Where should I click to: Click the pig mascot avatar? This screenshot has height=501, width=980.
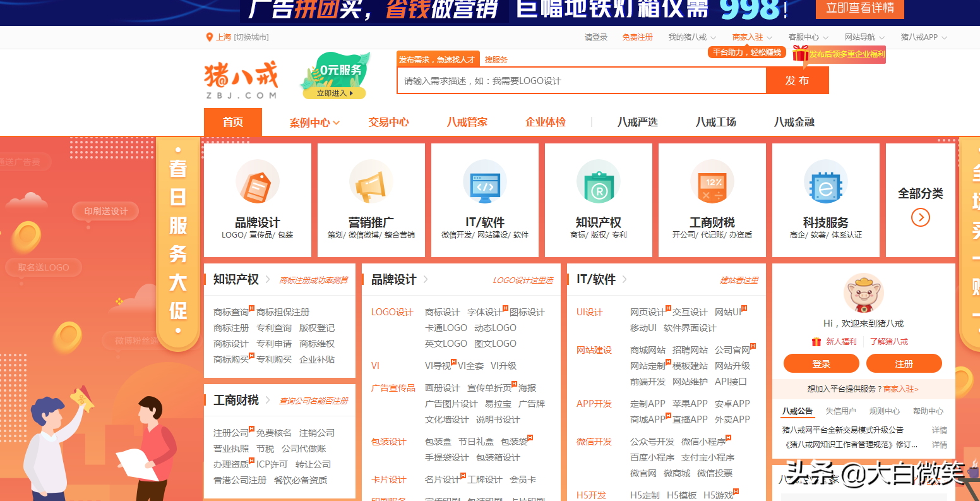(864, 293)
